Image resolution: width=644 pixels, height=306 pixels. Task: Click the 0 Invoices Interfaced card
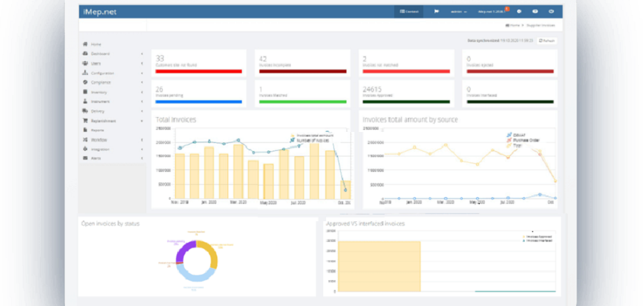(510, 94)
